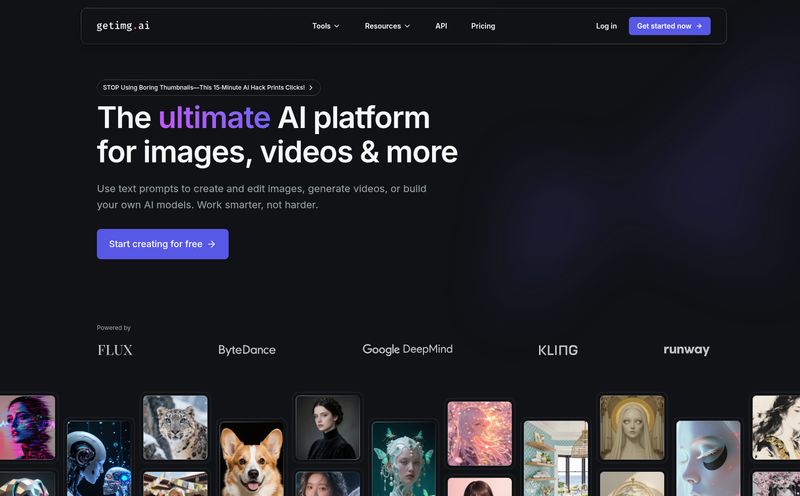Screen dimensions: 800x496
Task: Open the woman in black turtleneck portrait
Action: click(328, 428)
